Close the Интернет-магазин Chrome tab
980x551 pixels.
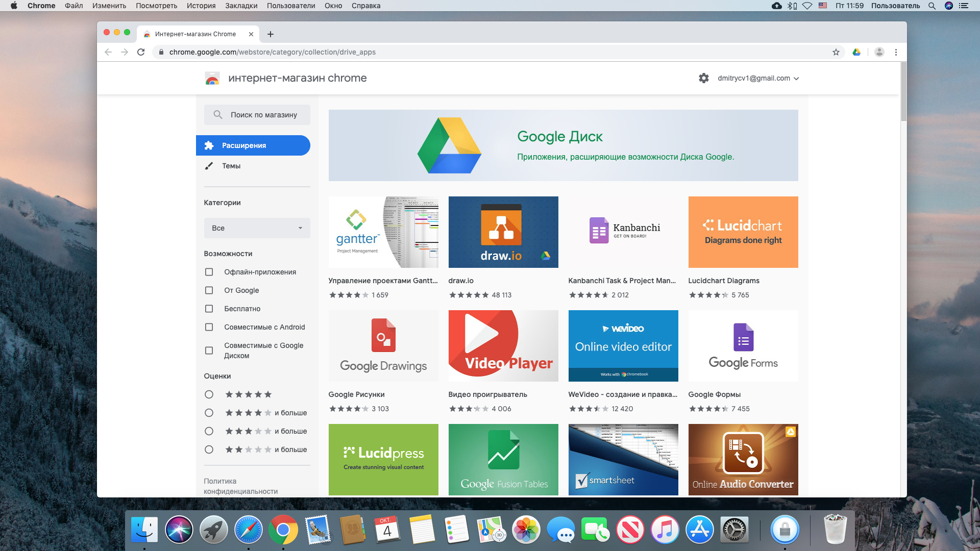coord(251,34)
